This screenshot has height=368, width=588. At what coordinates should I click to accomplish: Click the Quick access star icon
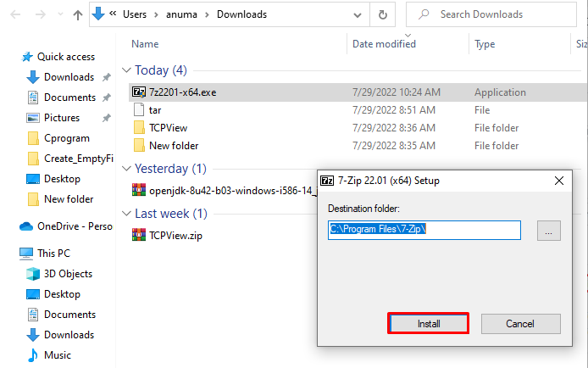click(26, 57)
